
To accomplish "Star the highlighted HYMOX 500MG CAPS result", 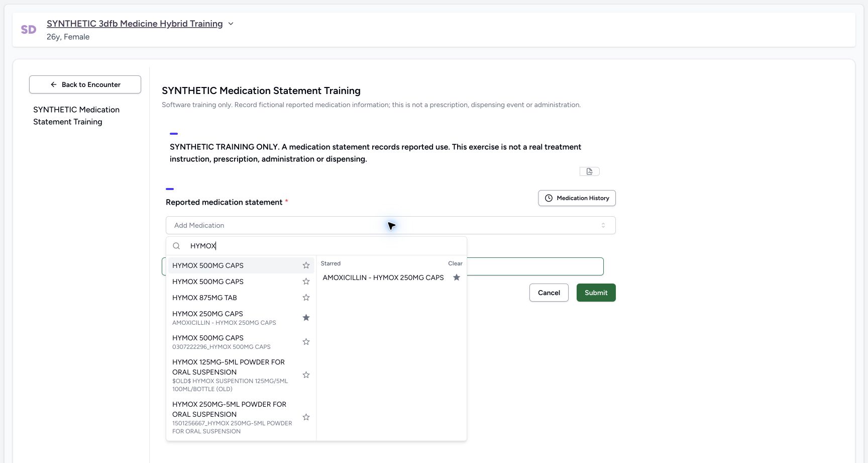I will point(306,265).
